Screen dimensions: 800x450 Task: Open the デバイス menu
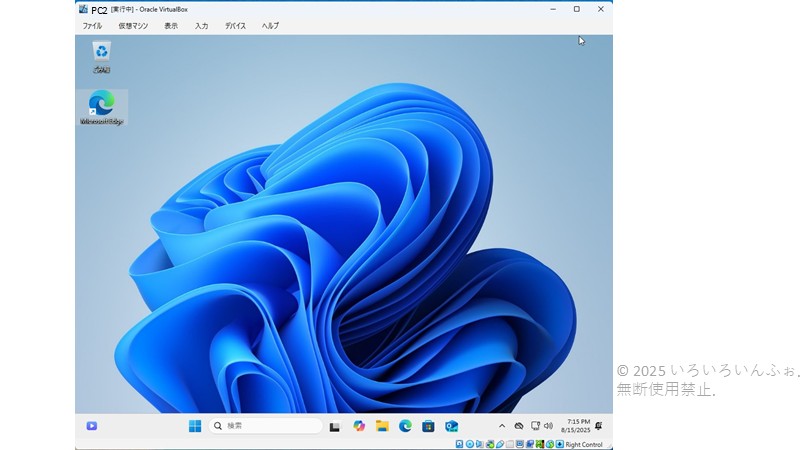tap(235, 26)
